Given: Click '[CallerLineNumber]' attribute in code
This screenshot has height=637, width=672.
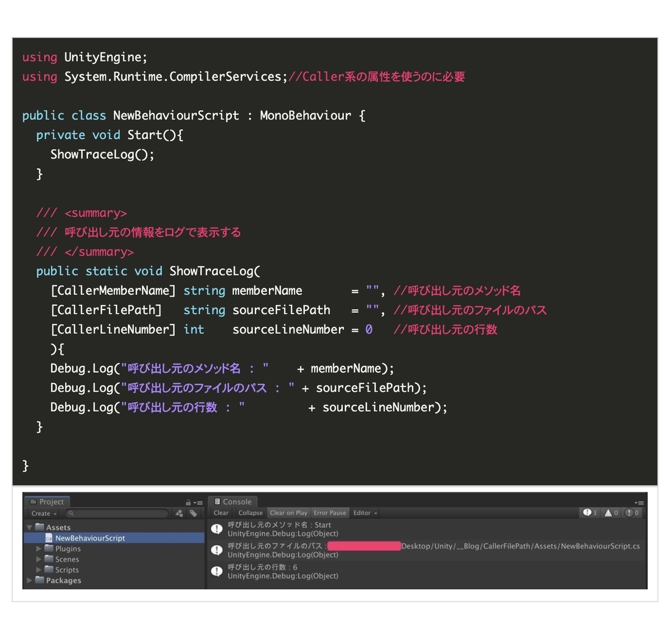Looking at the screenshot, I should pos(113,329).
